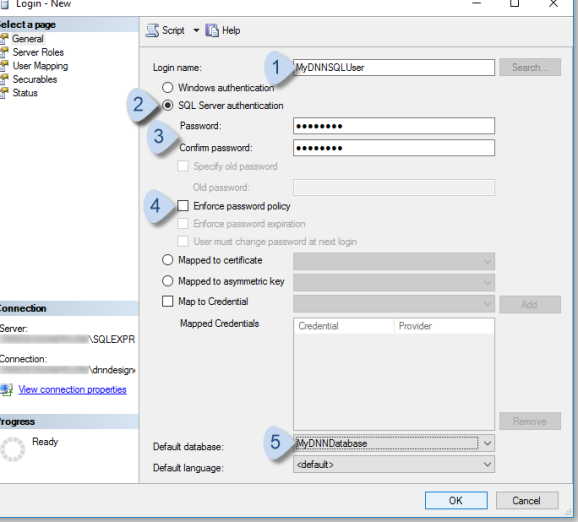Viewport: 578px width, 522px height.
Task: Click Enforce password expiration checkbox
Action: [183, 223]
